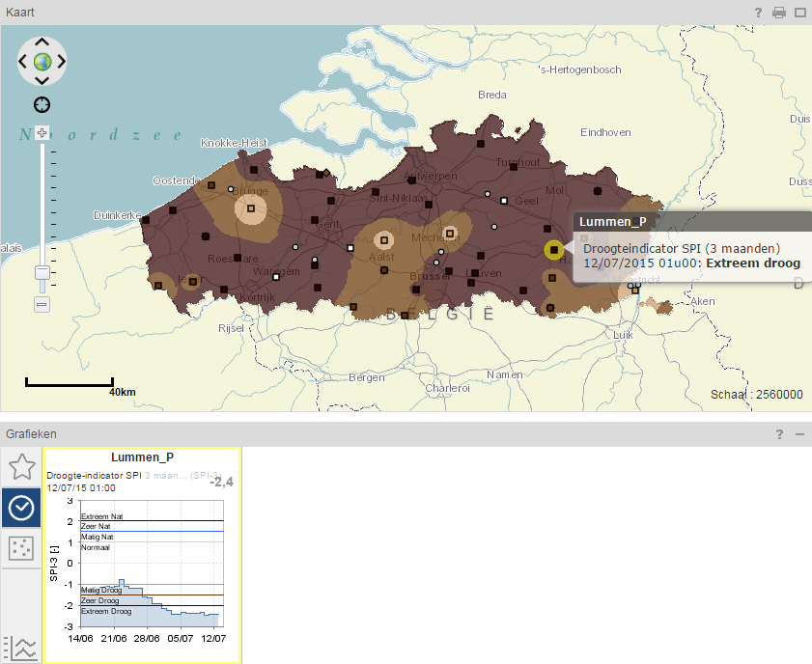Collapse the Grafieken panel
The width and height of the screenshot is (812, 664).
(800, 434)
